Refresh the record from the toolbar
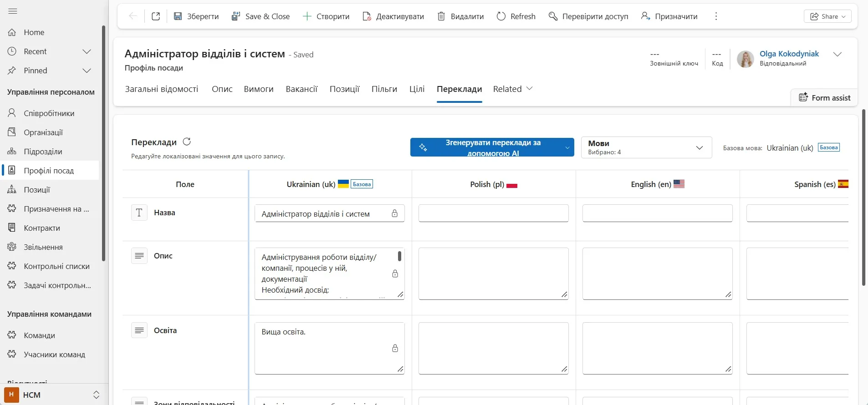 [516, 16]
